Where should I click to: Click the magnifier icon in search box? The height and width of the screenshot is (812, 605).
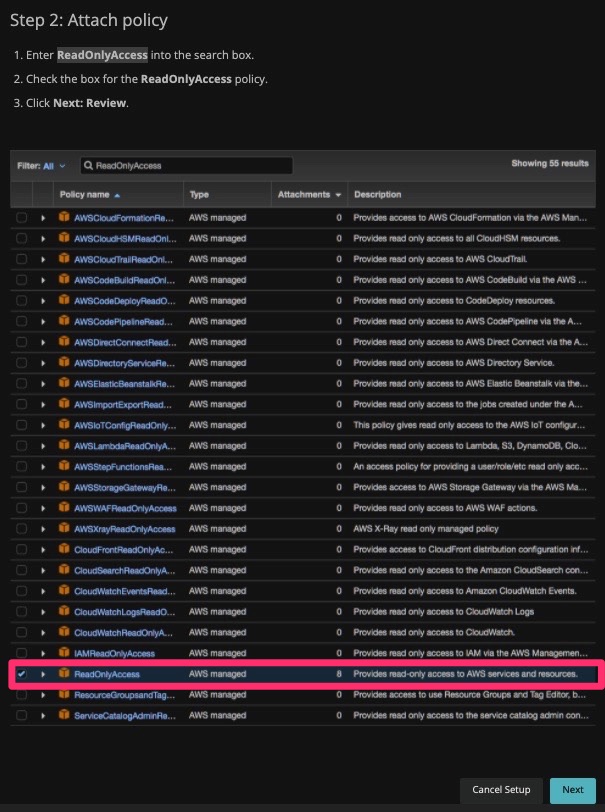point(89,166)
